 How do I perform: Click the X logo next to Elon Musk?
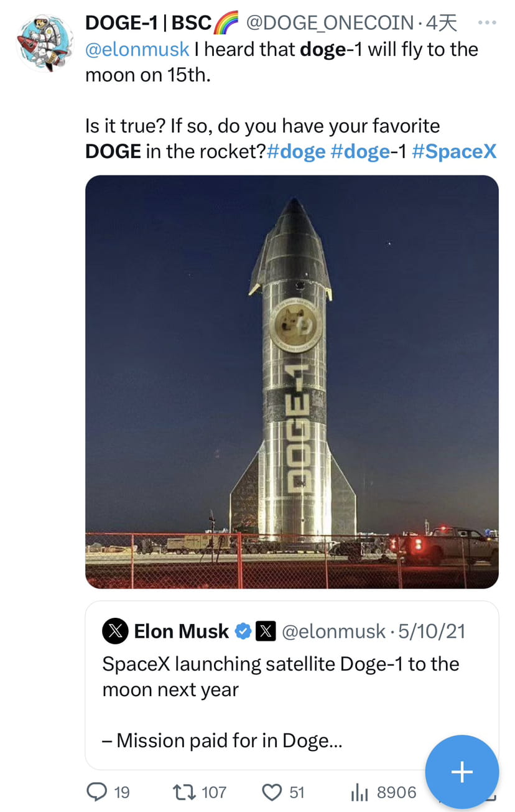point(267,631)
